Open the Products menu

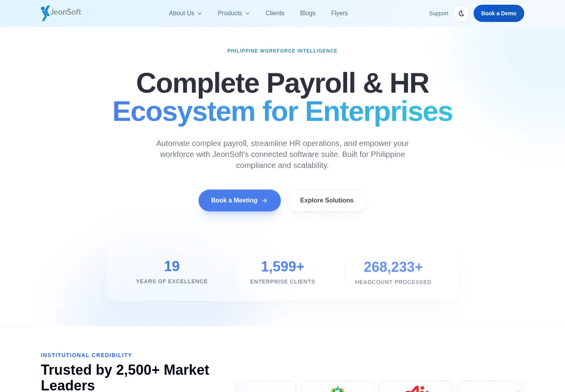[x=233, y=13]
